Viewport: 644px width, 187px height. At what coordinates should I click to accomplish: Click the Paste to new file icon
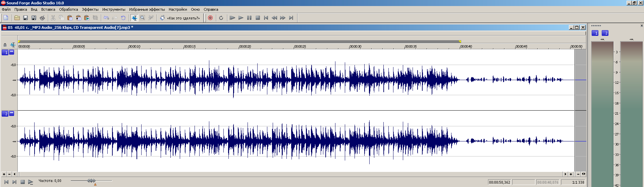(87, 18)
